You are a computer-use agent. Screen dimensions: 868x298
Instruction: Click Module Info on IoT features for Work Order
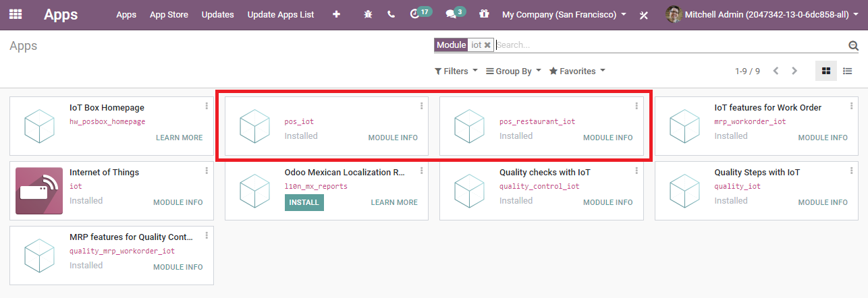[823, 138]
